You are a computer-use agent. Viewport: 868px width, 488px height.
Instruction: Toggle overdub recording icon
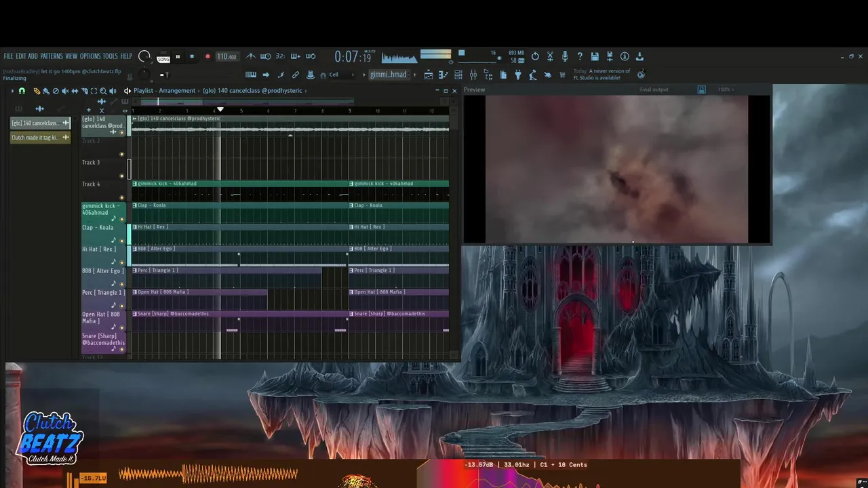[296, 56]
